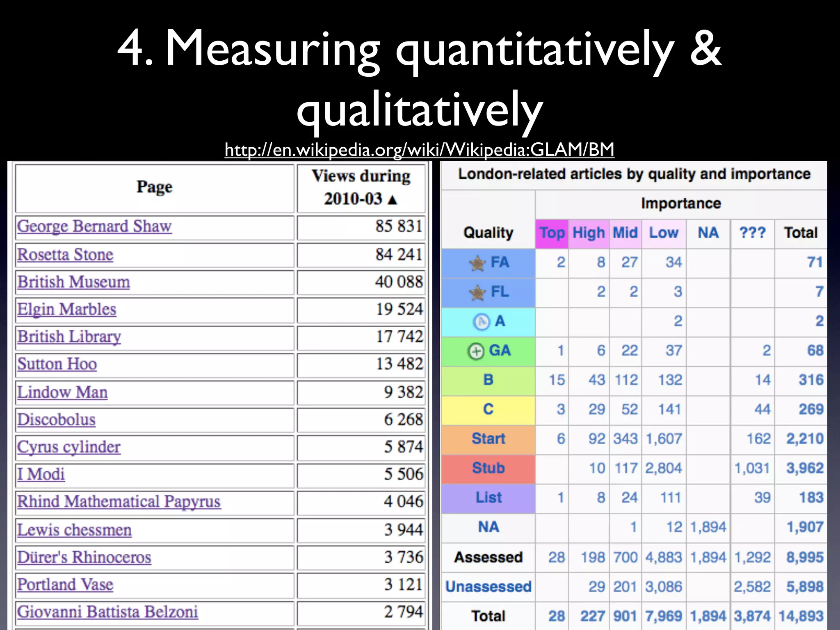Viewport: 840px width, 630px height.
Task: Click the List quality row label
Action: (x=488, y=498)
